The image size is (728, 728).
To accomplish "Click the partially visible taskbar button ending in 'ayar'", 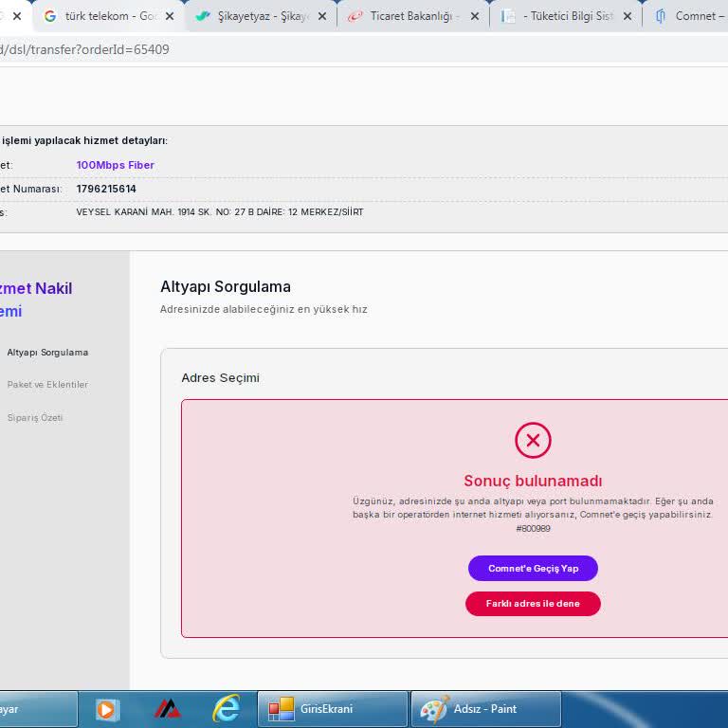I will [39, 709].
